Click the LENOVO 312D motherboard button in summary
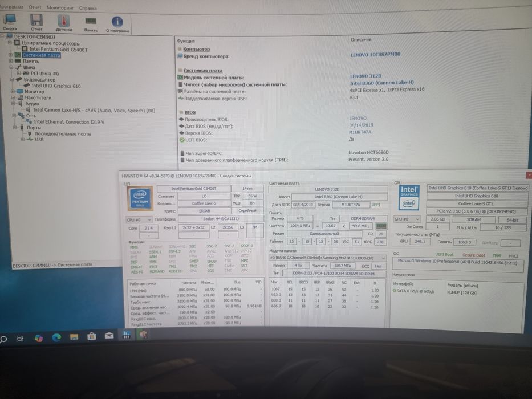This screenshot has width=532, height=399. tap(328, 189)
